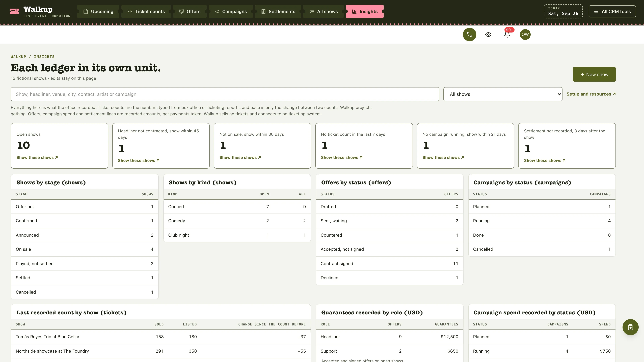Select the Club night kind row
The height and width of the screenshot is (362, 644).
pos(237,235)
